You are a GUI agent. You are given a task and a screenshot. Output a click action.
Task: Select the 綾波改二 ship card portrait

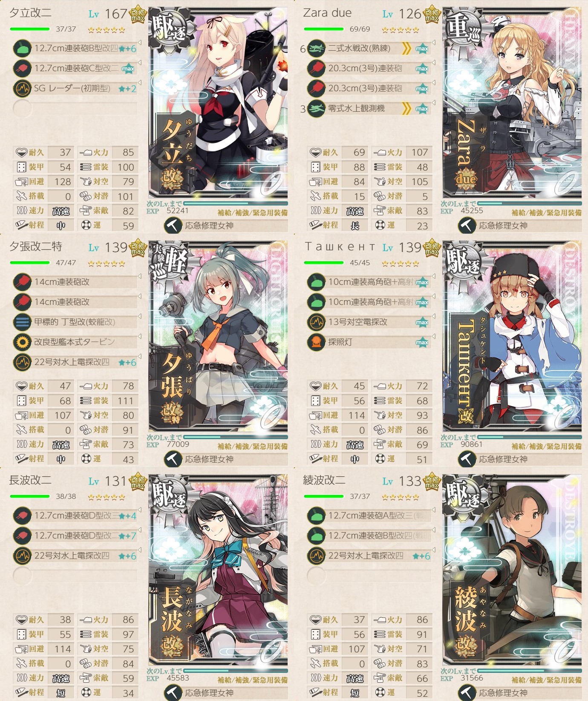tap(512, 570)
